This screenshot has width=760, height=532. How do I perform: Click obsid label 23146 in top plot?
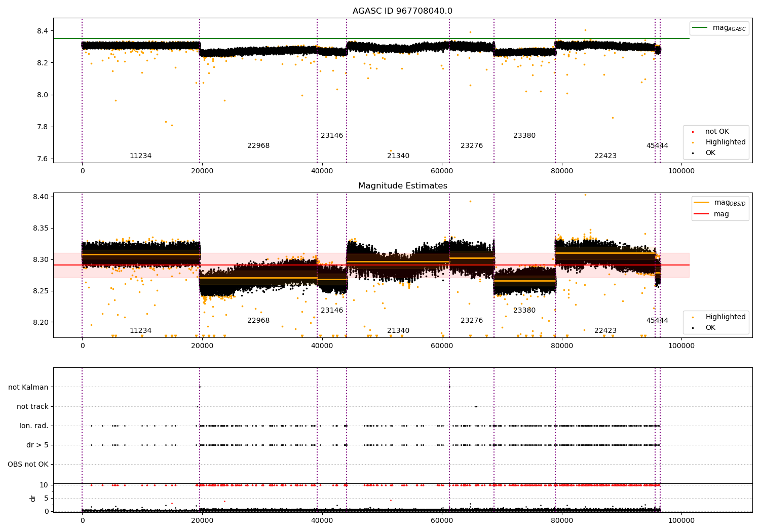(x=332, y=136)
